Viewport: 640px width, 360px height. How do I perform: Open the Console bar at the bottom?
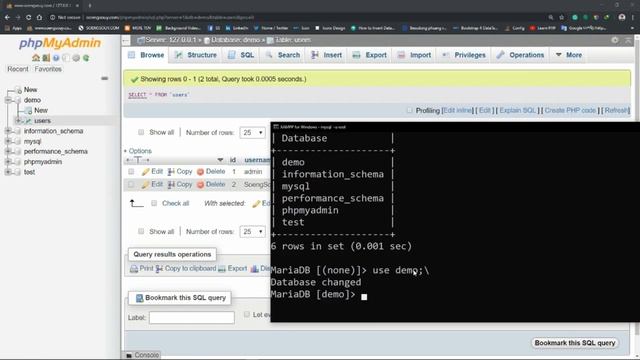143,355
